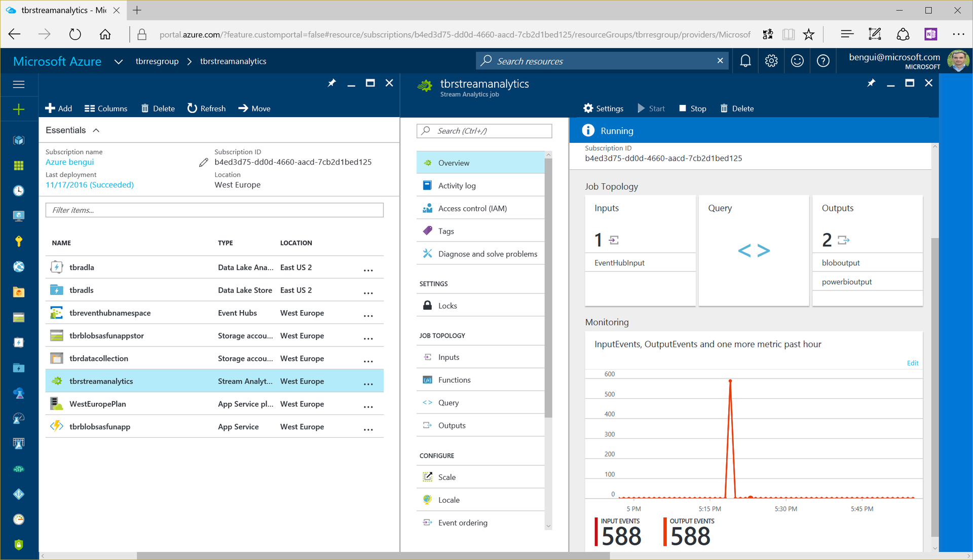The image size is (973, 560).
Task: Open Activity log menu item
Action: tap(480, 185)
